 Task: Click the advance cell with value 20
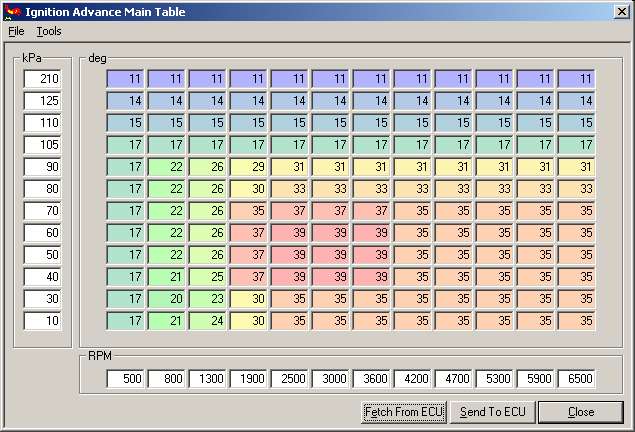click(x=167, y=298)
